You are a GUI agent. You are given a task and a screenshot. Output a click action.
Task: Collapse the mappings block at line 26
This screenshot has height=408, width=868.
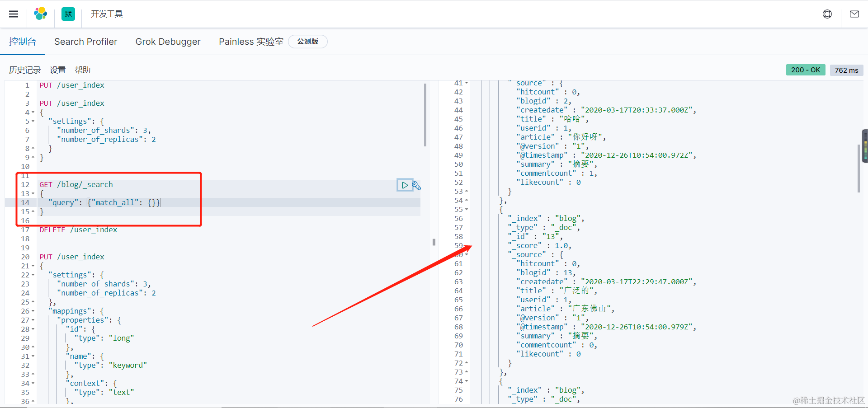pyautogui.click(x=33, y=311)
